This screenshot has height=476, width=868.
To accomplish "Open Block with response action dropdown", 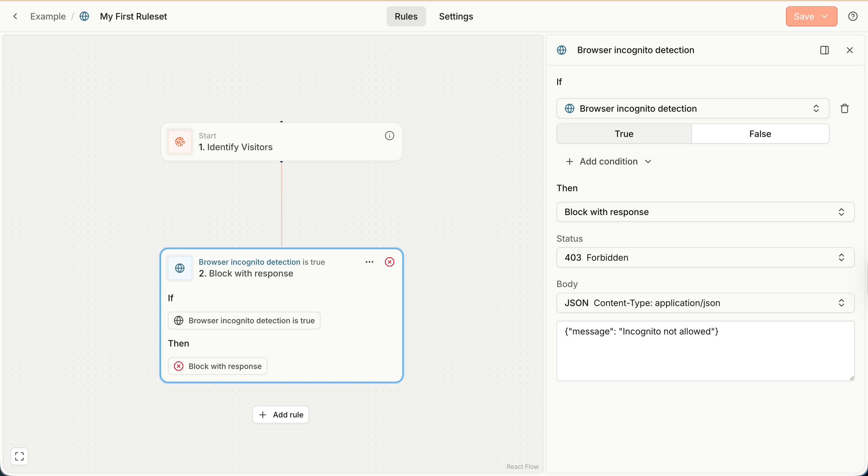I will (x=705, y=212).
